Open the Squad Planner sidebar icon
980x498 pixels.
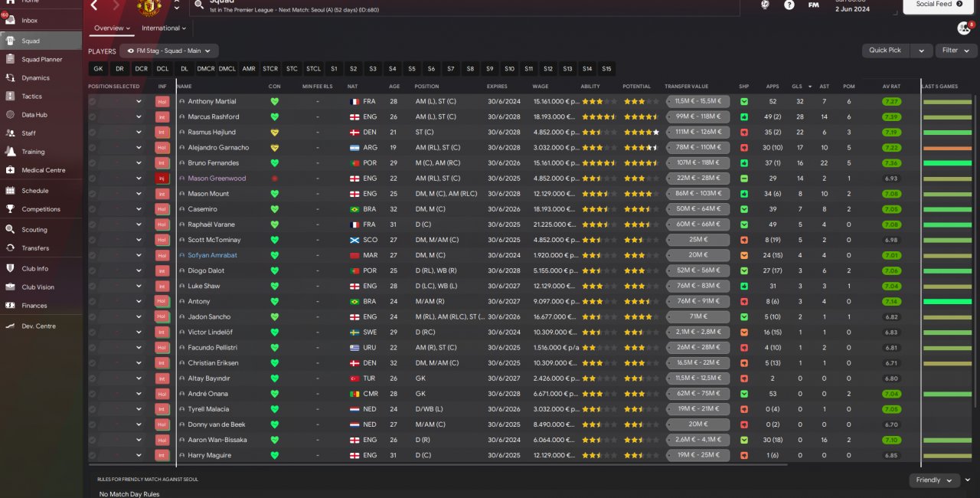click(10, 59)
